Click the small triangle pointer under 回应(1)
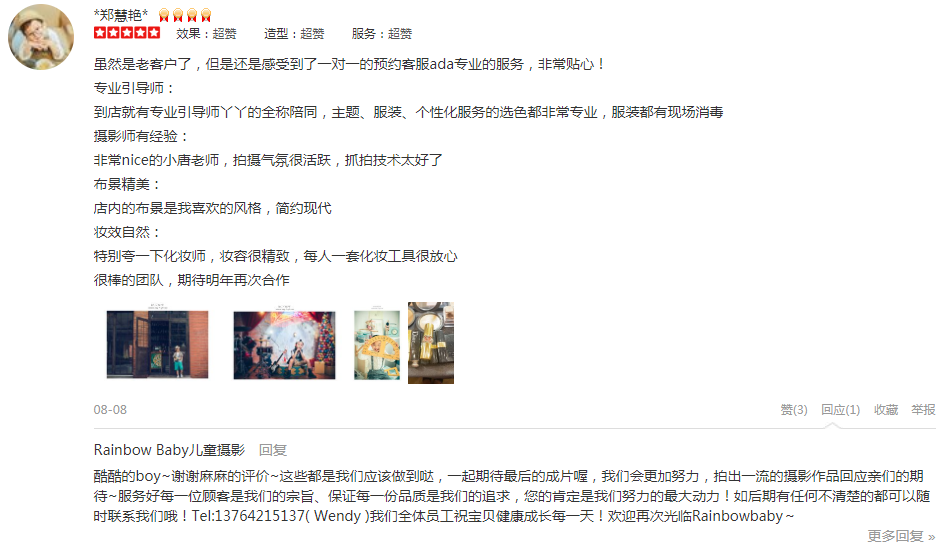This screenshot has width=943, height=543. click(832, 425)
